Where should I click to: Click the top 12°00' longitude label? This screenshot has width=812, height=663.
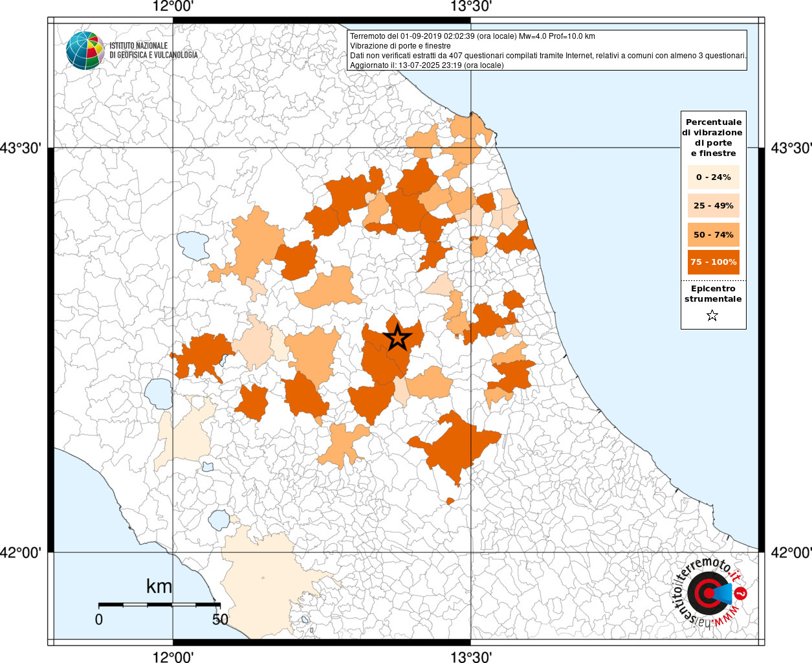point(173,7)
